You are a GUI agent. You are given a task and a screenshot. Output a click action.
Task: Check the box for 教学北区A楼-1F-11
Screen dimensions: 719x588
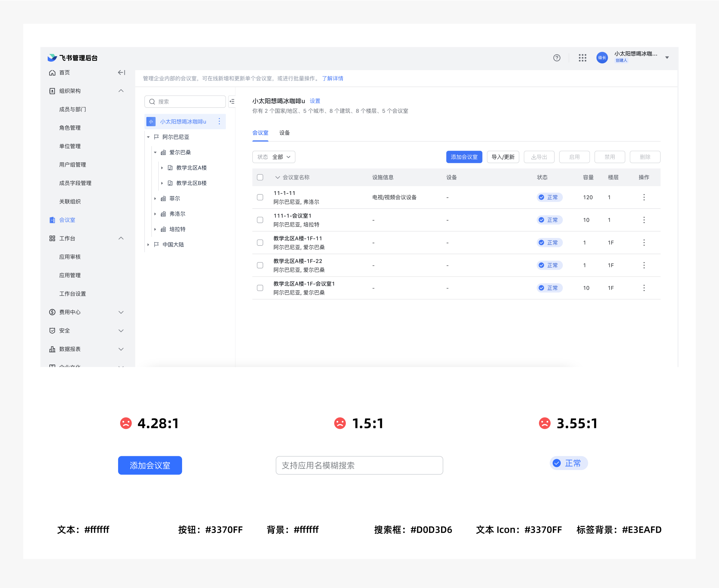pos(260,243)
